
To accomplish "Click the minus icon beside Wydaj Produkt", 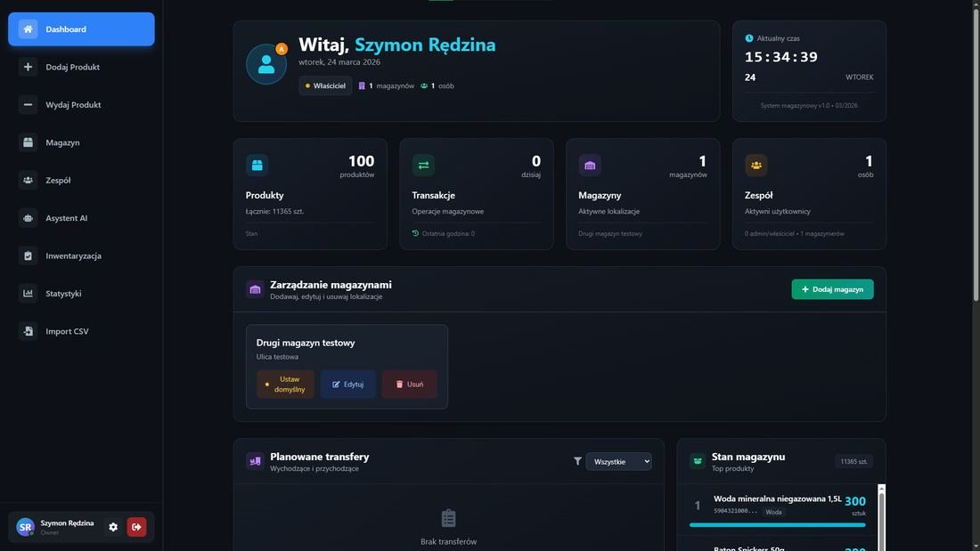I will tap(28, 104).
